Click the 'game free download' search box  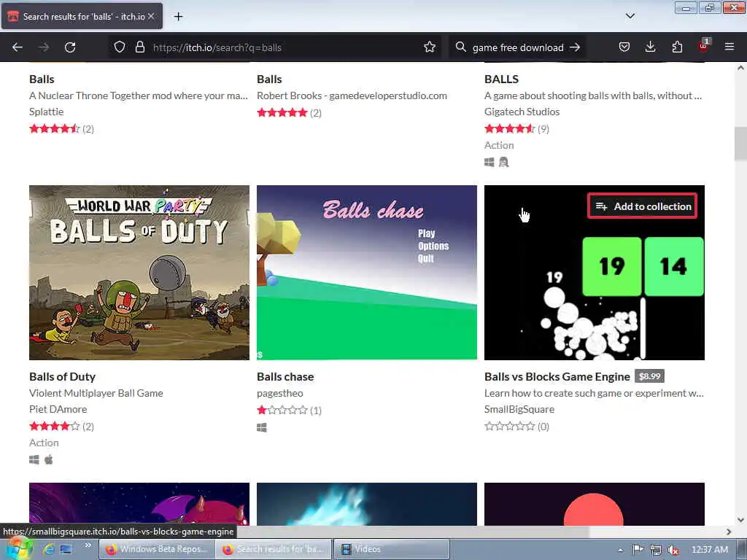[518, 47]
